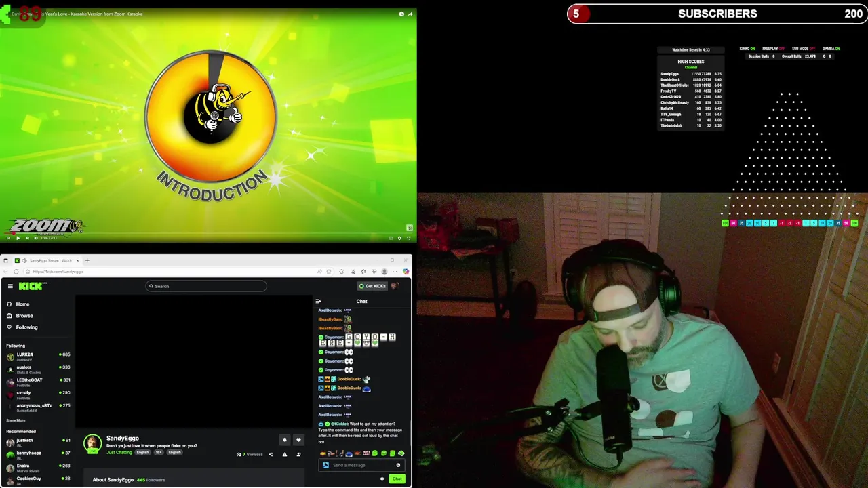The image size is (868, 488).
Task: Open browser read aloud icon
Action: click(319, 272)
